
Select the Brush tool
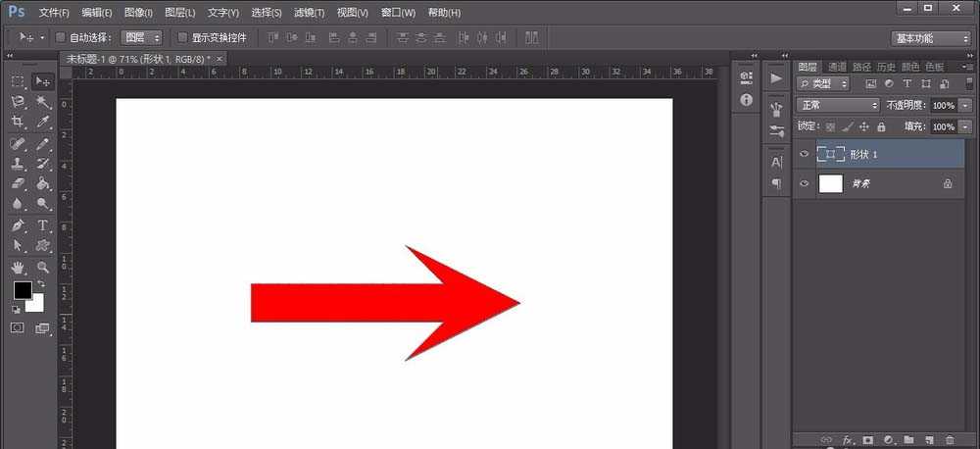(42, 144)
